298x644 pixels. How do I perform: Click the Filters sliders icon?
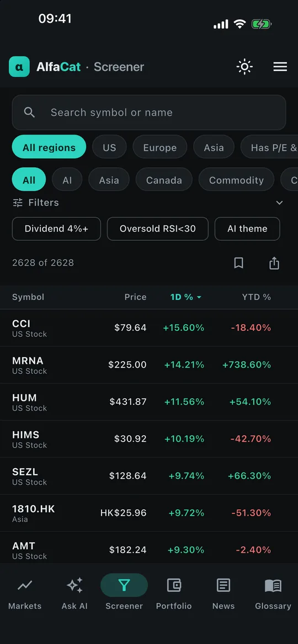[18, 202]
